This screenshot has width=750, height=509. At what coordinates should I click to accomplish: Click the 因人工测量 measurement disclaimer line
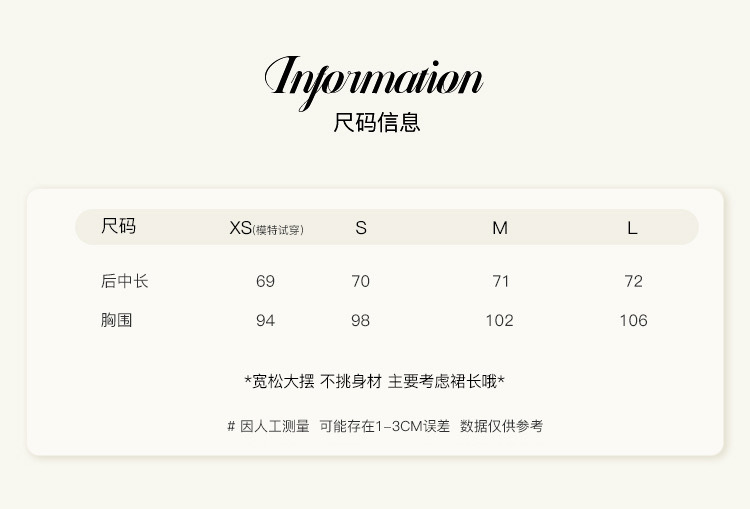click(385, 426)
